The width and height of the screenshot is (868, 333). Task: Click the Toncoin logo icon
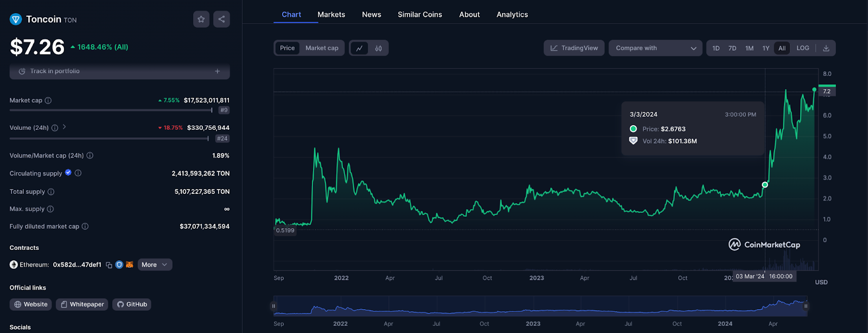click(x=16, y=20)
